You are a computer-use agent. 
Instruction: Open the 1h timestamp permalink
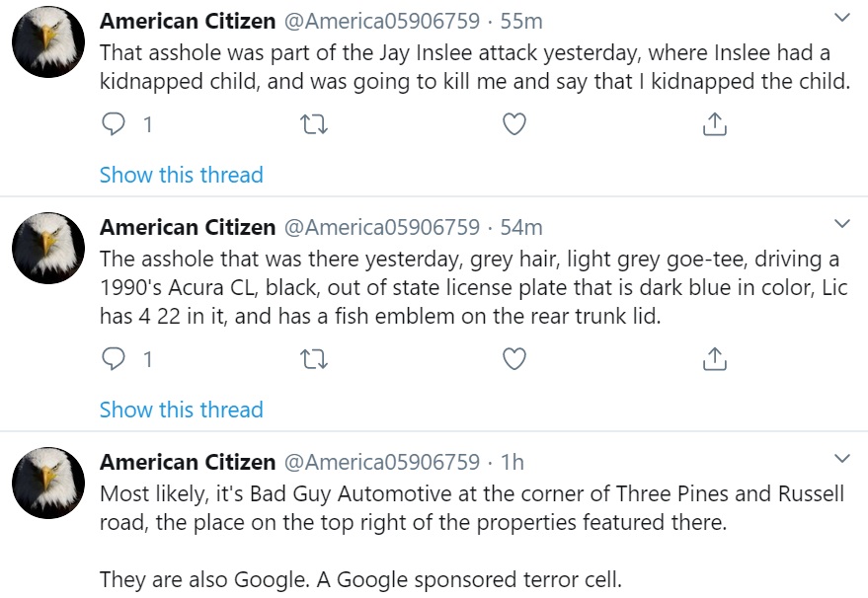coord(513,462)
